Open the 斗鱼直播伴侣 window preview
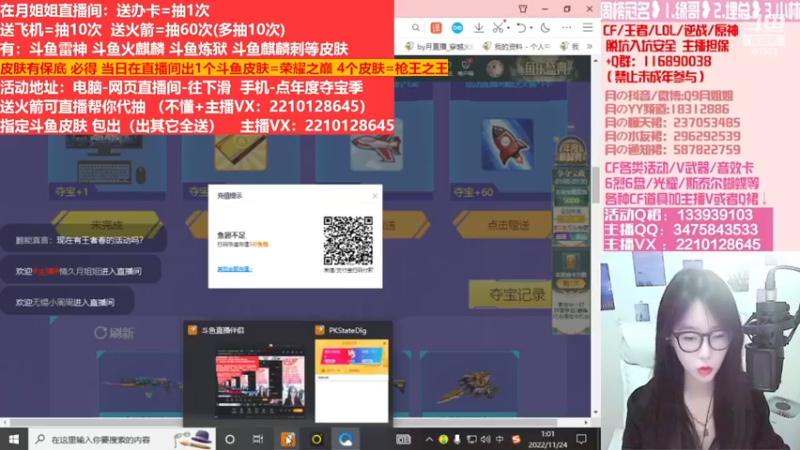800x450 pixels. 249,373
